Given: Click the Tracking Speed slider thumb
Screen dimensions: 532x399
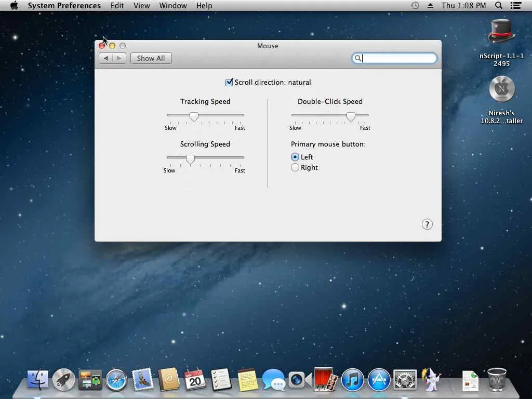Looking at the screenshot, I should point(194,117).
